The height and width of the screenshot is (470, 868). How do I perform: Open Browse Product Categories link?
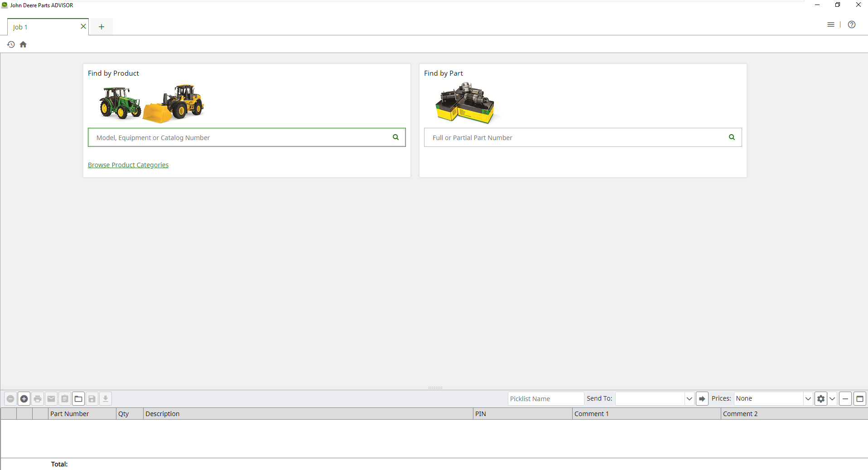(128, 165)
